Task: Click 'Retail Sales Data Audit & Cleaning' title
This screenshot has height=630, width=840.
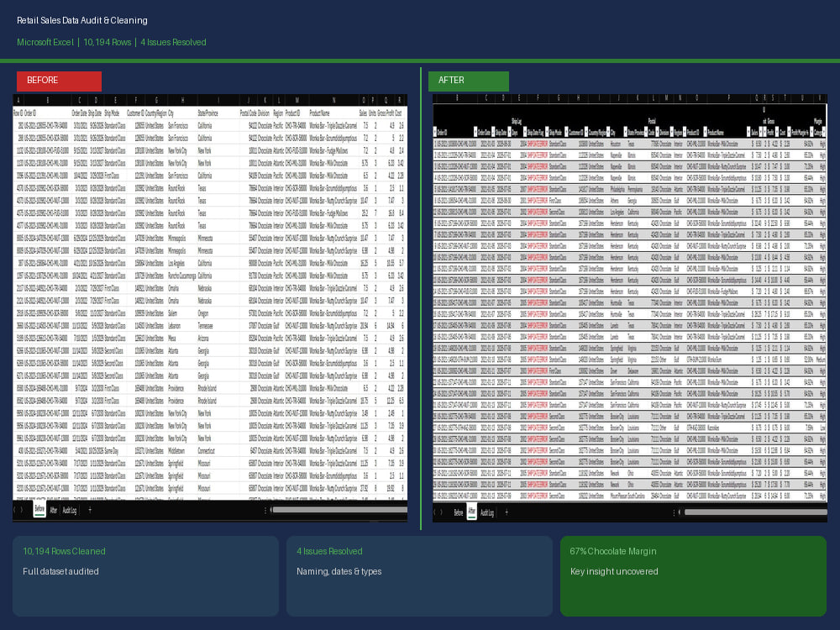Action: 82,20
